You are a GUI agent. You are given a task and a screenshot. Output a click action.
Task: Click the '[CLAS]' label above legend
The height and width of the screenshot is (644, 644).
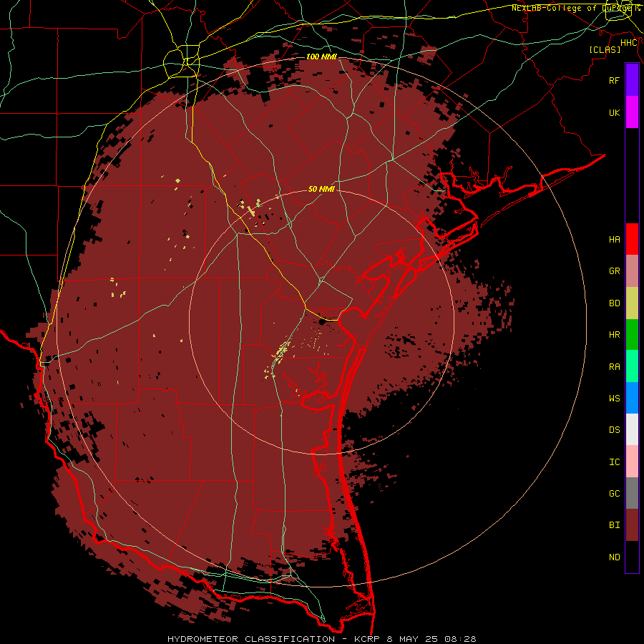point(605,49)
